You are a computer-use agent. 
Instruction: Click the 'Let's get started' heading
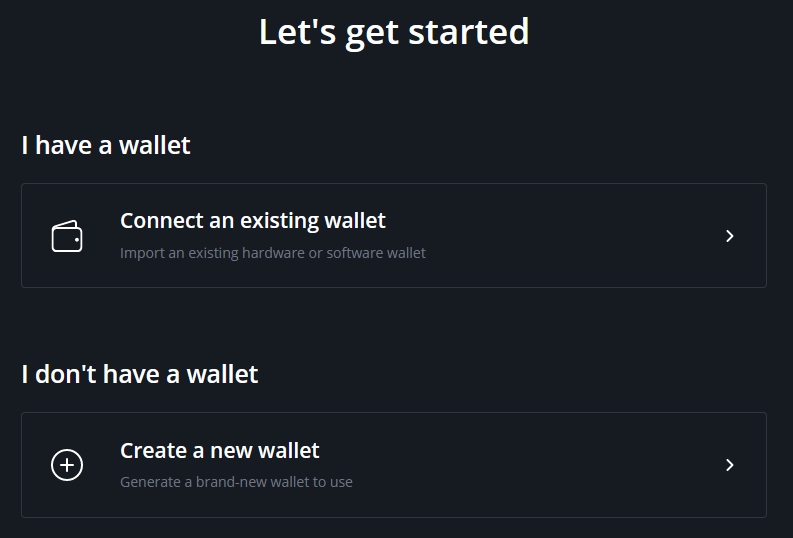394,32
